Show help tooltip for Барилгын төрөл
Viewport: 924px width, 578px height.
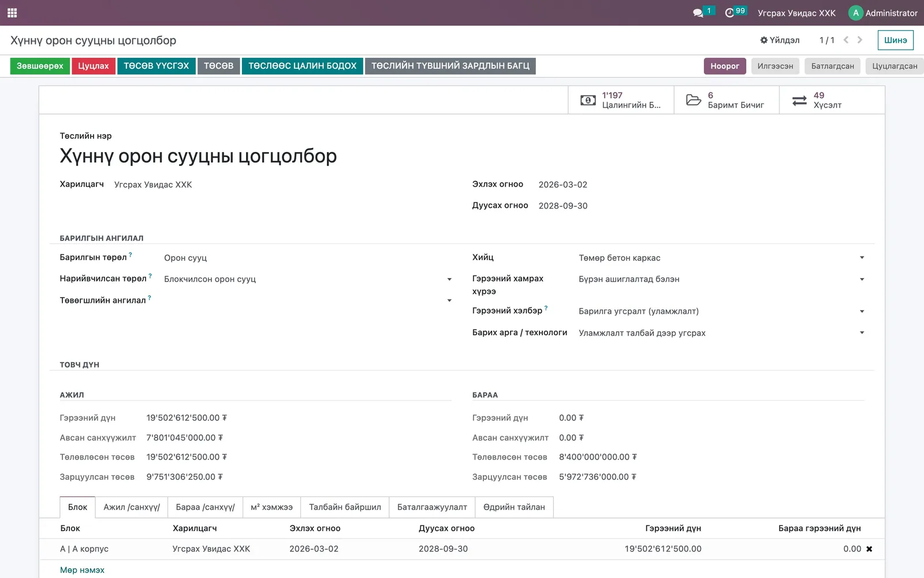pos(131,254)
